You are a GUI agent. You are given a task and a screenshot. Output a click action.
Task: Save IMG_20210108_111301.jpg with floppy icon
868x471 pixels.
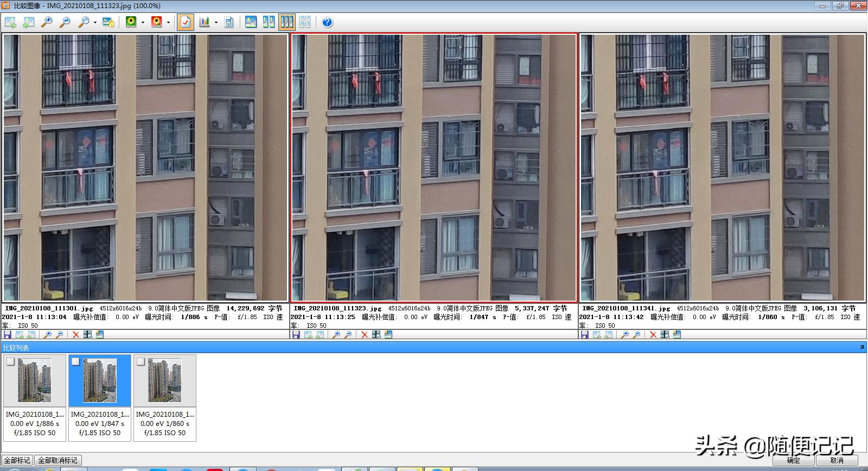click(8, 335)
